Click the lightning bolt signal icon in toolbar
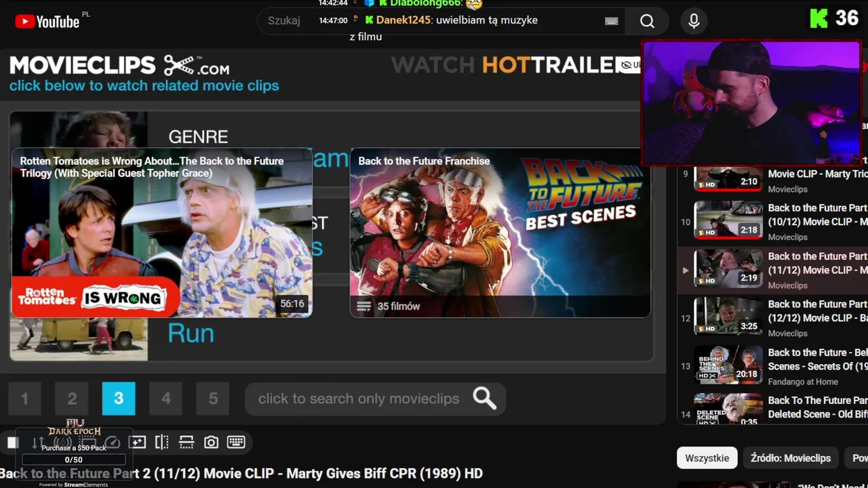The image size is (868, 488). click(62, 443)
